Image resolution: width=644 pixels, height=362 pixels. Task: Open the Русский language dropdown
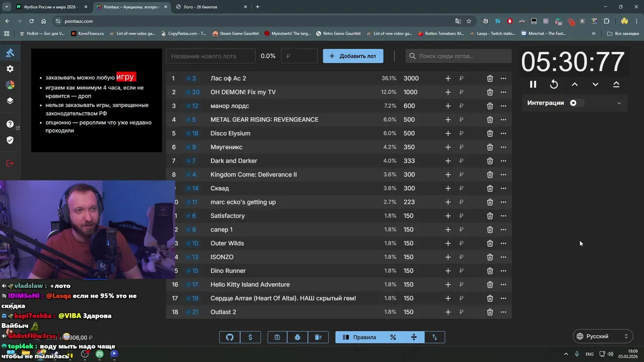603,336
